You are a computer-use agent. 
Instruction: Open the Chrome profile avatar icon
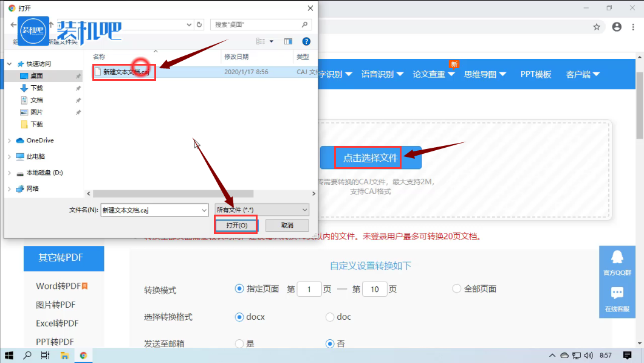(x=617, y=27)
